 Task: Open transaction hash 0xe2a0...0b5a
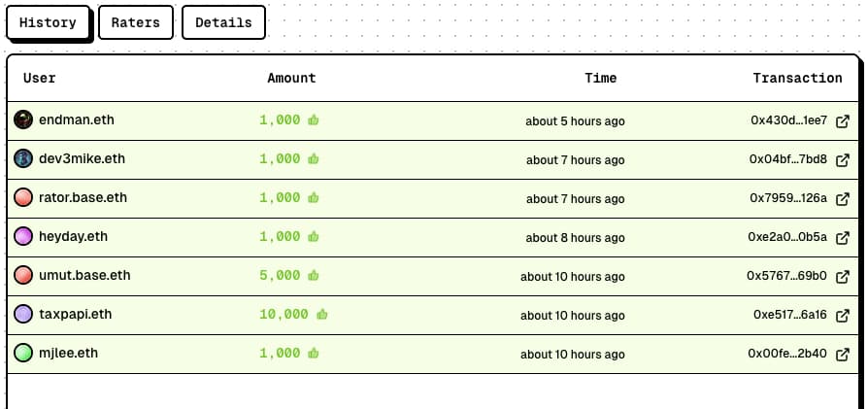[x=787, y=238]
